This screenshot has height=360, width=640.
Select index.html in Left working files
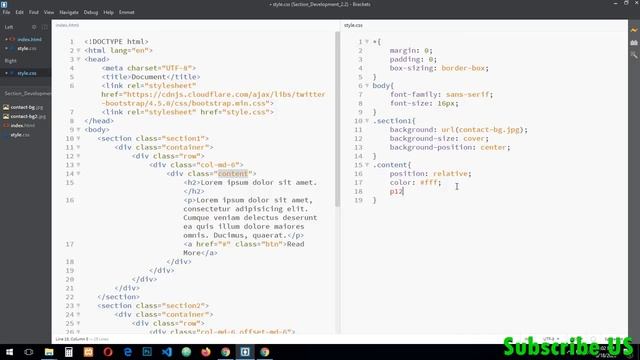coord(29,40)
